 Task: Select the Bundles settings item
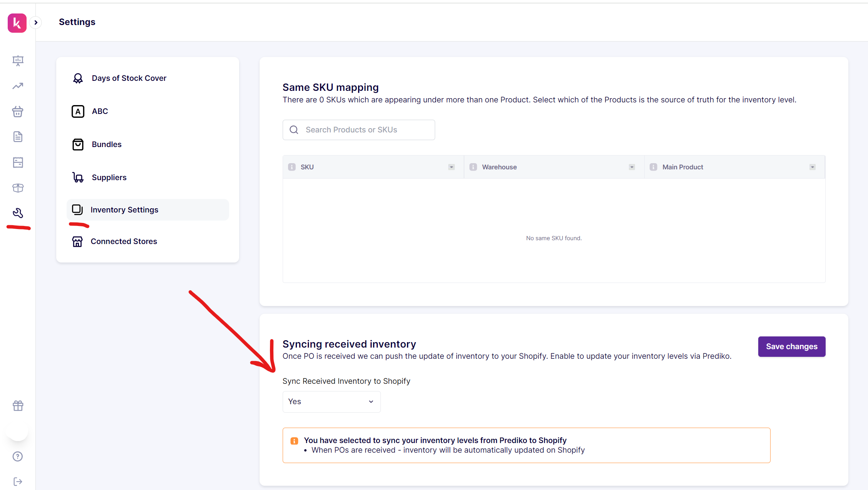tap(106, 144)
